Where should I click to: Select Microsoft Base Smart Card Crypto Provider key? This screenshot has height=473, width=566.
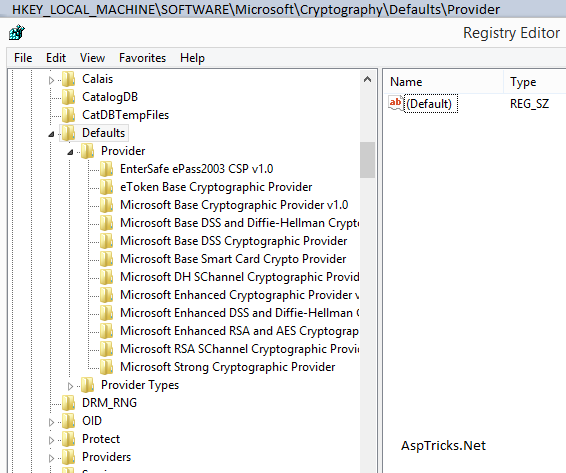pyautogui.click(x=233, y=259)
